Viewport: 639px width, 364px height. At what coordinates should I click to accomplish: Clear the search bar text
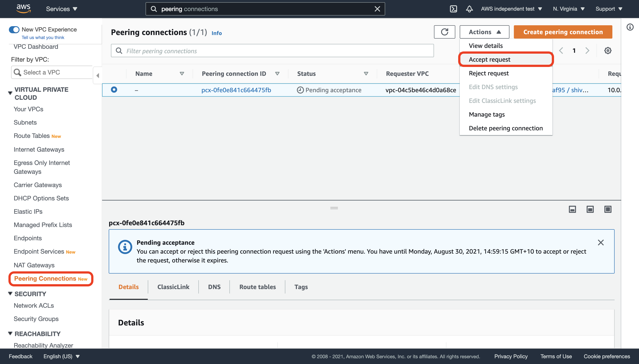(377, 9)
